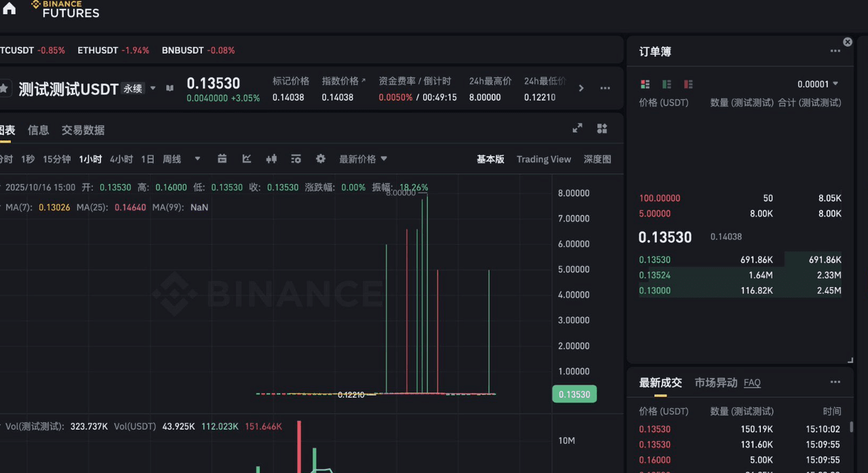This screenshot has width=868, height=473.
Task: Expand the chart to fullscreen
Action: (x=578, y=128)
